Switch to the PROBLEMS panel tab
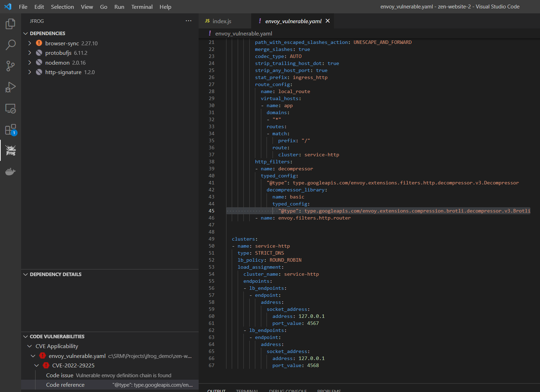The image size is (540, 392). click(x=329, y=390)
